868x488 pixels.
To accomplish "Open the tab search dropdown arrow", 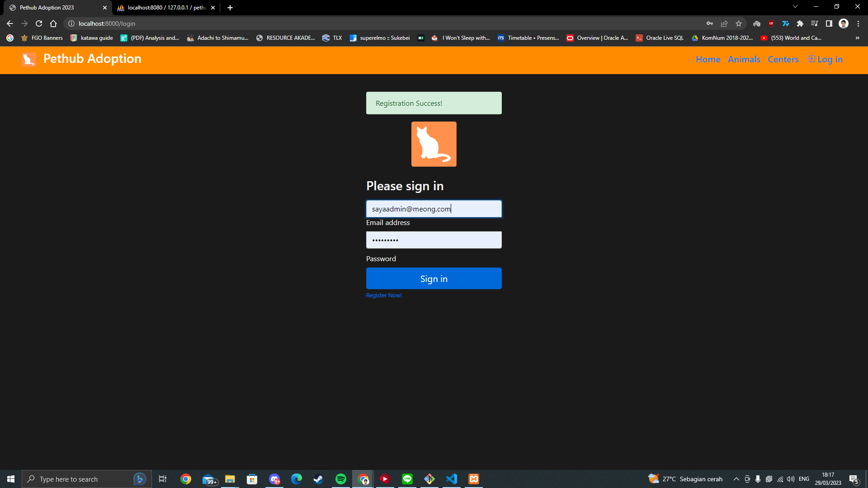I will tap(795, 7).
